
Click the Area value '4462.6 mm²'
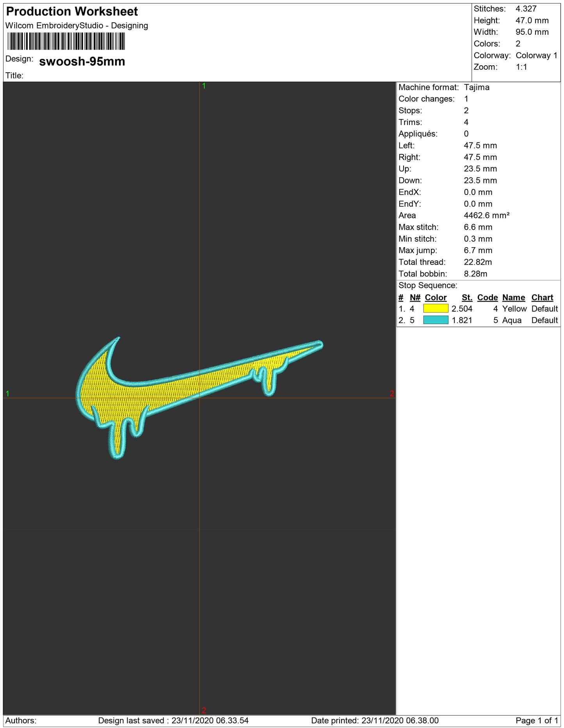click(487, 216)
